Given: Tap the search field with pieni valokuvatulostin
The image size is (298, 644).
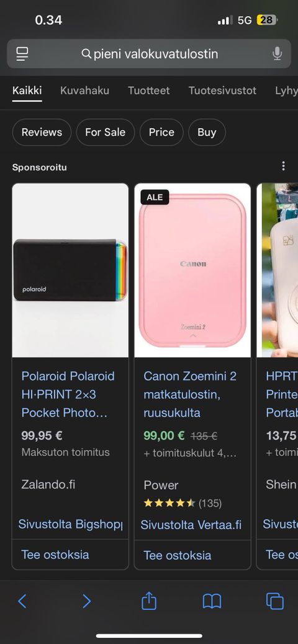Looking at the screenshot, I should pyautogui.click(x=149, y=54).
